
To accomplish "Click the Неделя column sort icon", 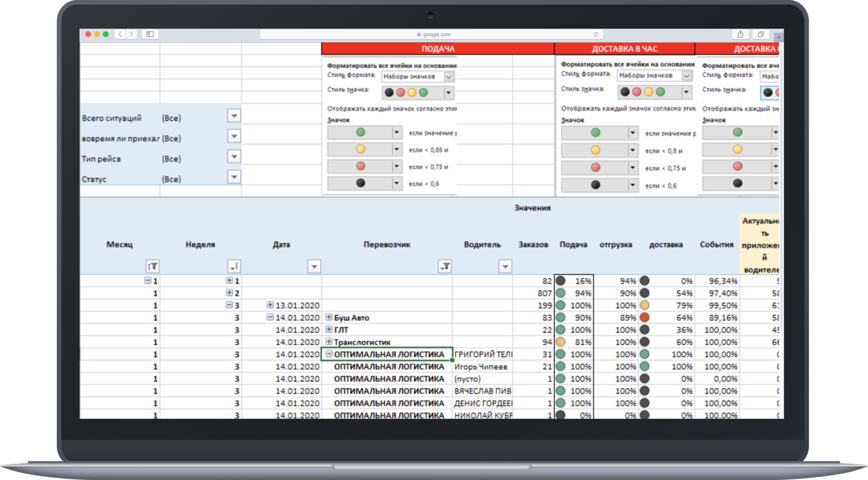I will pyautogui.click(x=234, y=266).
